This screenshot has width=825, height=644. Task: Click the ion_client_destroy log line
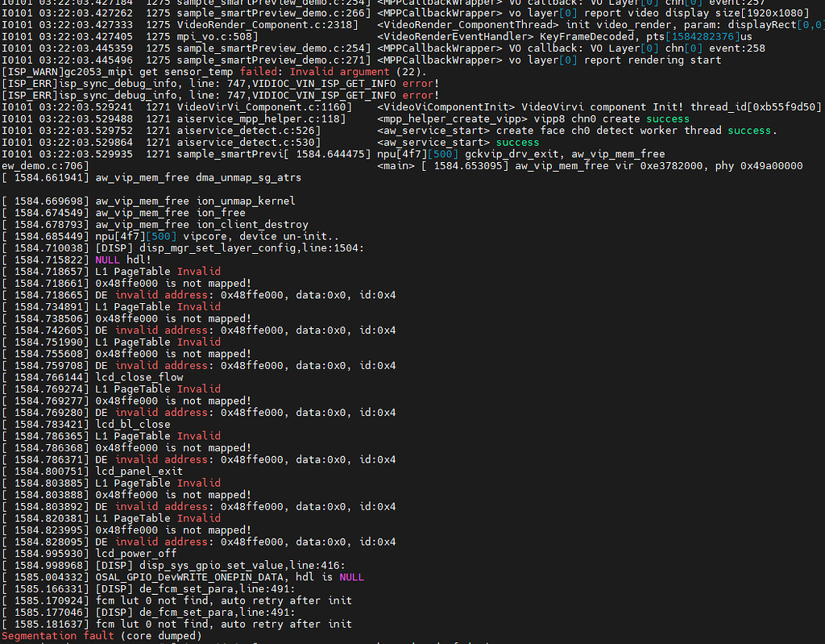point(201,225)
